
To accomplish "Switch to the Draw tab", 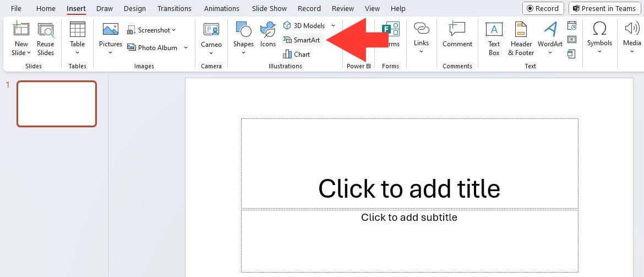I will [x=105, y=8].
